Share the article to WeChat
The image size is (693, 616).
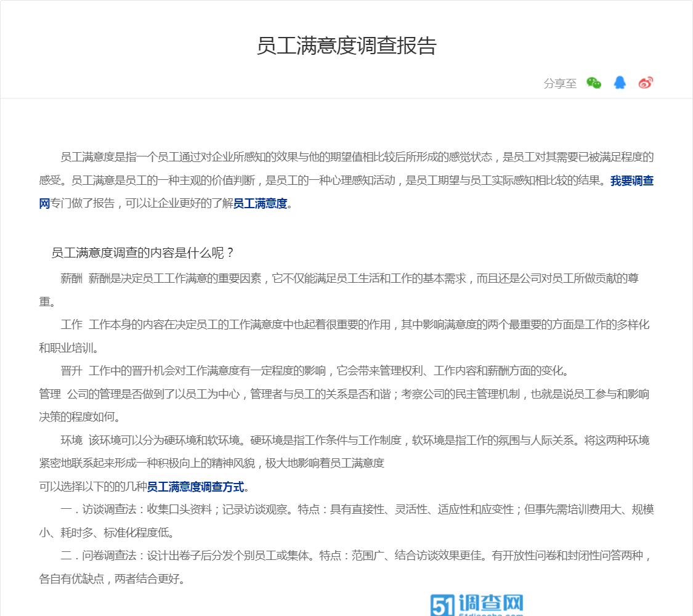[594, 83]
